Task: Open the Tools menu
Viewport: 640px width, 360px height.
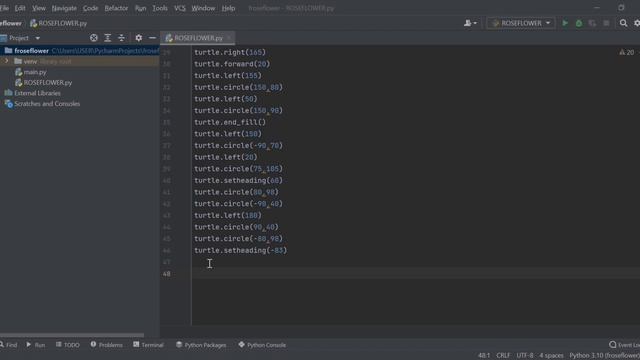Action: [160, 8]
